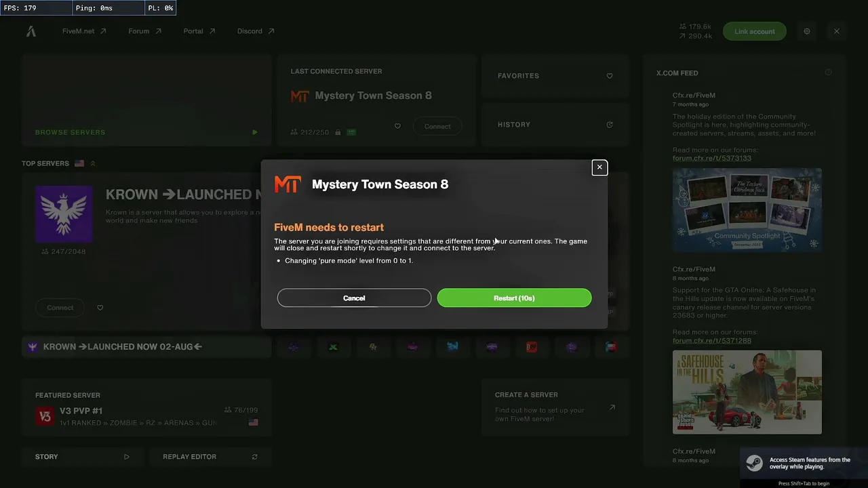Favorite the KROWN server
This screenshot has width=868, height=488.
[100, 308]
